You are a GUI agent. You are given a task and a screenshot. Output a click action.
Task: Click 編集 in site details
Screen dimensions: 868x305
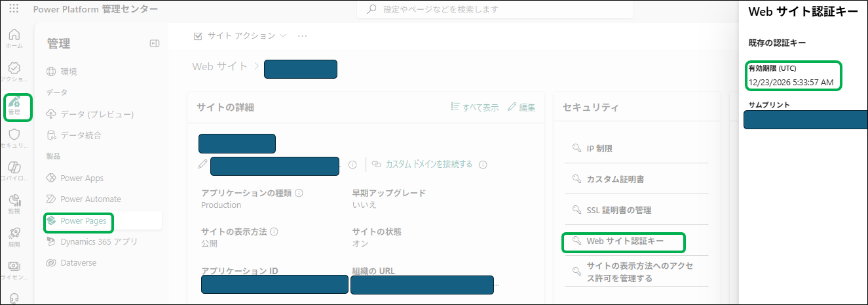coord(521,107)
